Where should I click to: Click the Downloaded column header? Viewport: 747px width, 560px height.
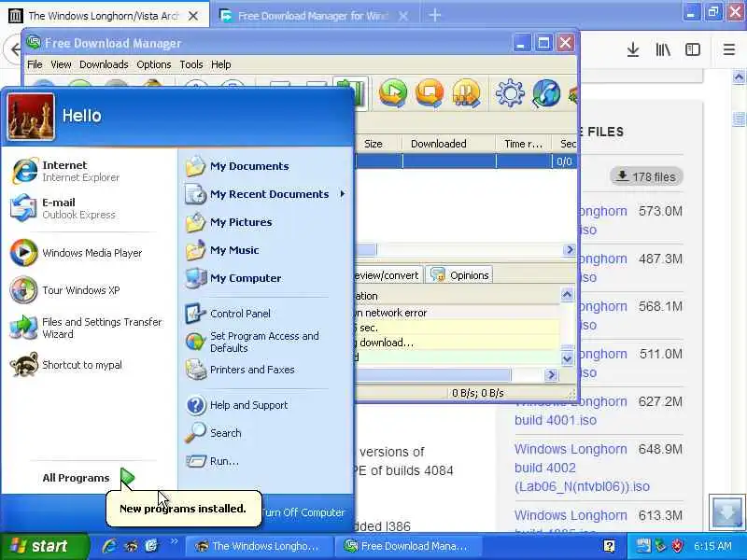[448, 144]
